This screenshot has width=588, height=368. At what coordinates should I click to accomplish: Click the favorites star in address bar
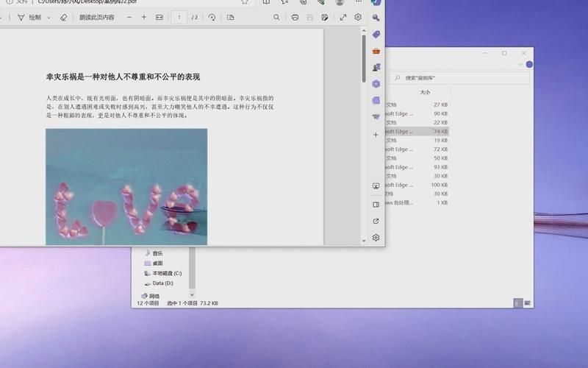click(x=245, y=1)
